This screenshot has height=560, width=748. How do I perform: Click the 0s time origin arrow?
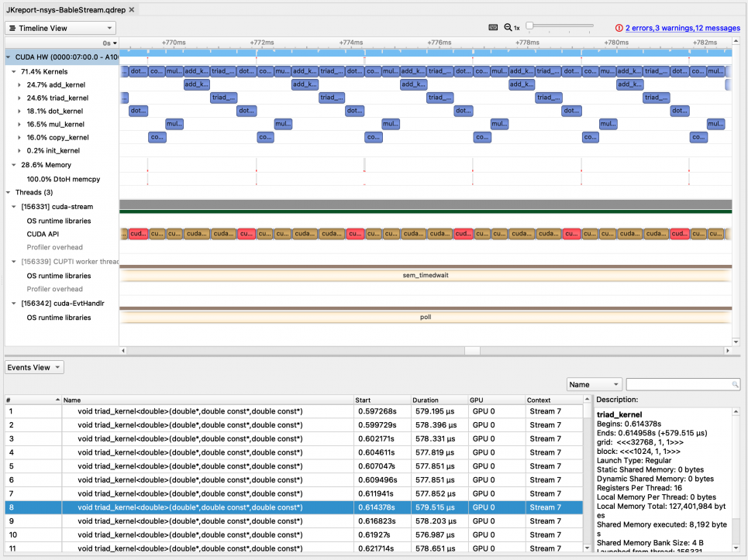[x=115, y=43]
